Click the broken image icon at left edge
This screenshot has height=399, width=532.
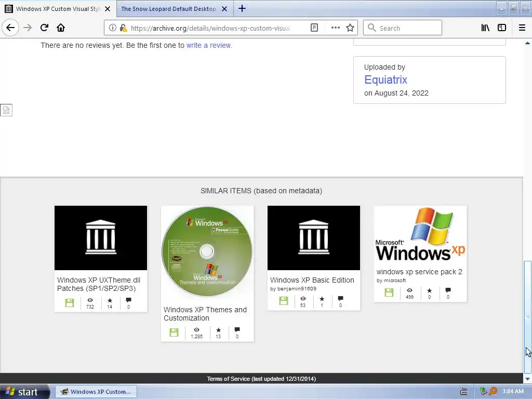click(x=6, y=110)
